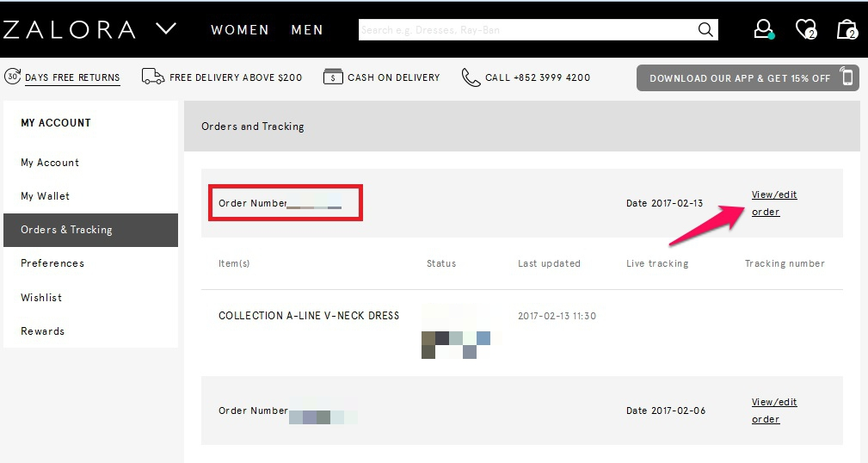Click the Date 2017-02-06 text
This screenshot has width=868, height=463.
tap(666, 411)
